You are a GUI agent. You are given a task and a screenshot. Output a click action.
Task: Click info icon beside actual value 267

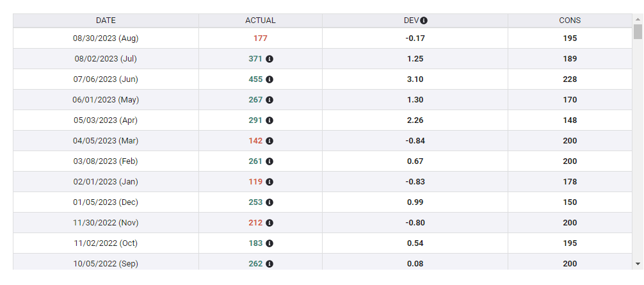tap(270, 100)
